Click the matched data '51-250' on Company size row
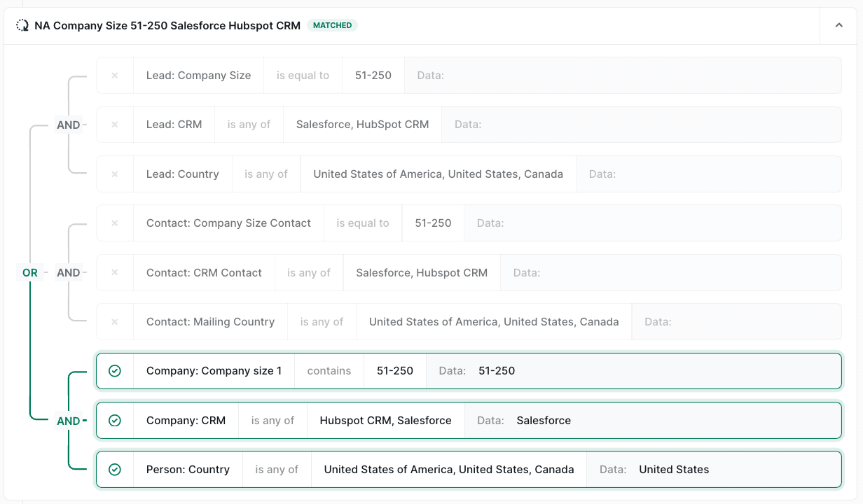Image resolution: width=863 pixels, height=504 pixels. (x=497, y=371)
